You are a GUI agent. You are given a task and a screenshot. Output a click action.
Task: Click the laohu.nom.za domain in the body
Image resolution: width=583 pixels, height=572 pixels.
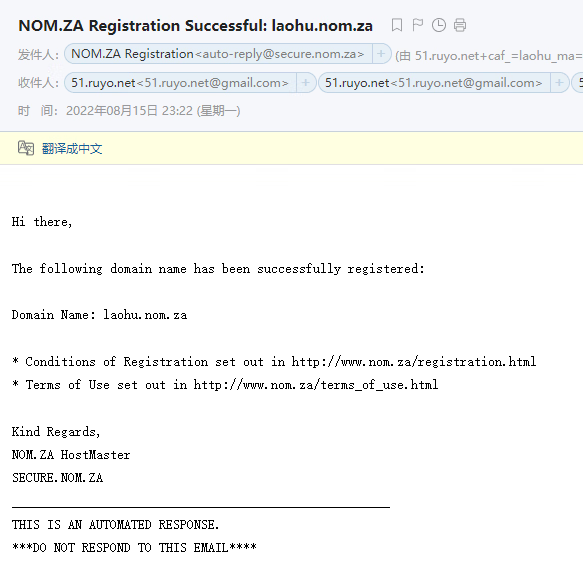click(x=145, y=315)
